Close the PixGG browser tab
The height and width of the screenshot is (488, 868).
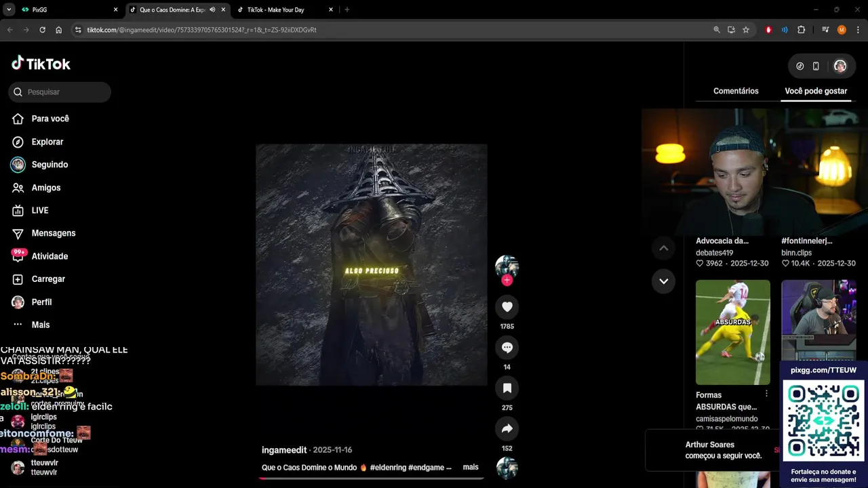[x=115, y=9]
